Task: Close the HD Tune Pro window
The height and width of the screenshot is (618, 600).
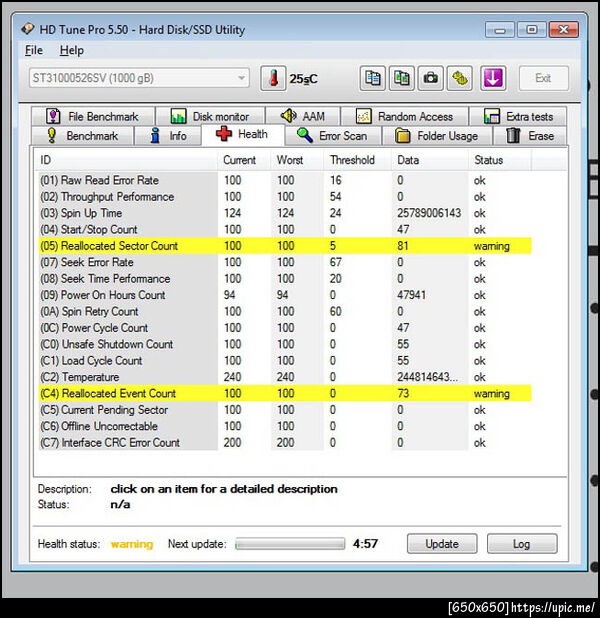Action: pyautogui.click(x=564, y=30)
